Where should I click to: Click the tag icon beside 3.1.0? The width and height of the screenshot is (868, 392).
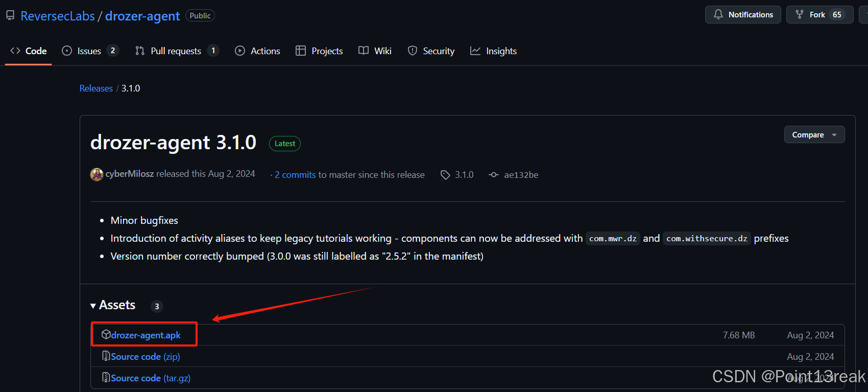click(445, 175)
